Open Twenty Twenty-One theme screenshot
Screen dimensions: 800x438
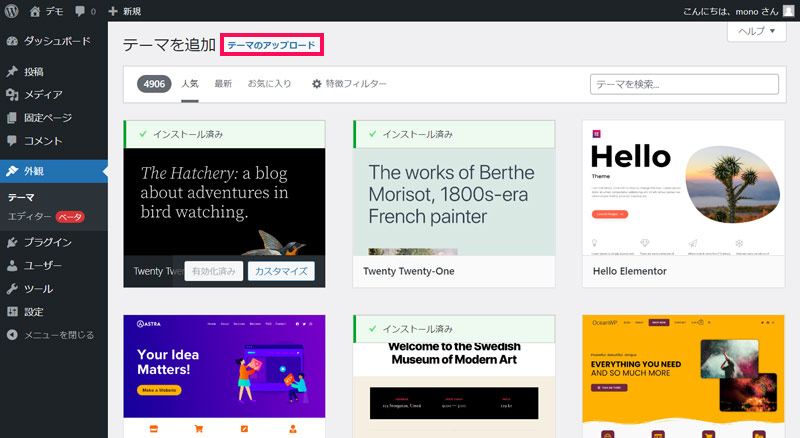[454, 202]
